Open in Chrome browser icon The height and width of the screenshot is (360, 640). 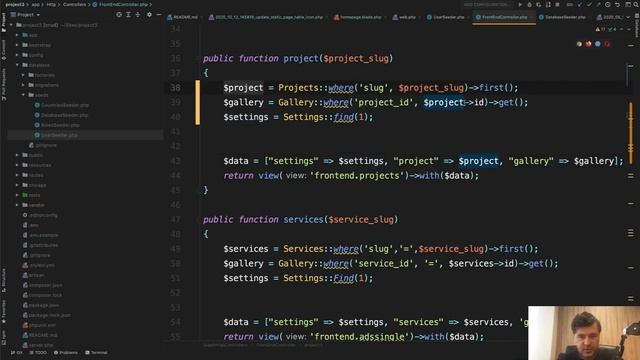tap(579, 44)
